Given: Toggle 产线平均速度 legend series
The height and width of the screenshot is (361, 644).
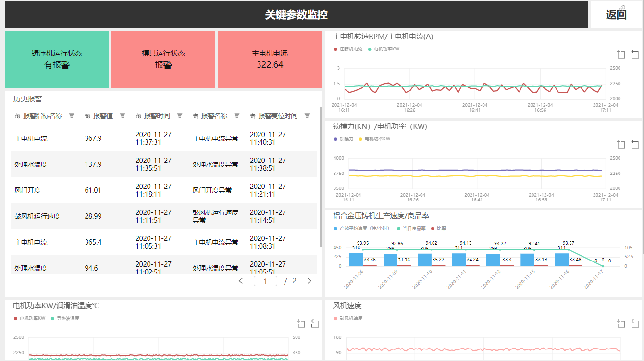Looking at the screenshot, I should 361,229.
